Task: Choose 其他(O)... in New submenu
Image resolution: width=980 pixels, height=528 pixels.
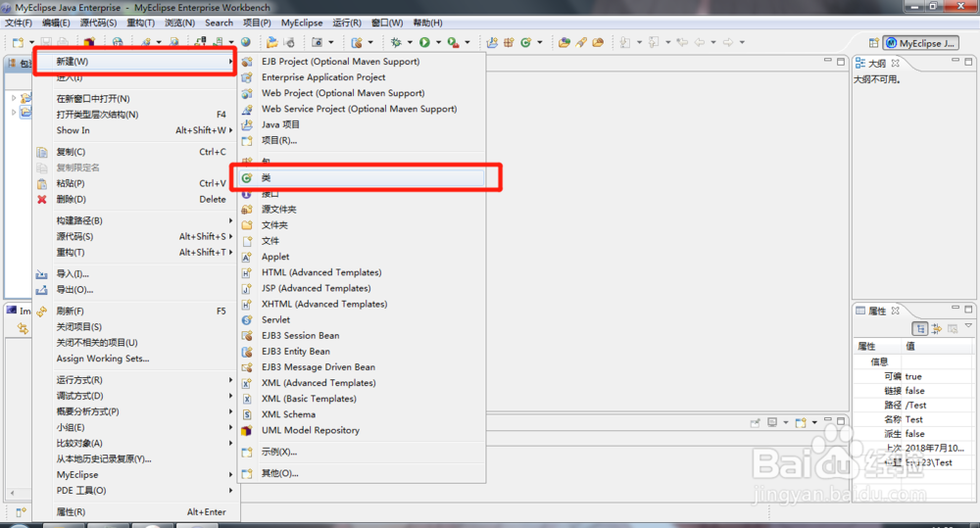Action: [x=363, y=473]
